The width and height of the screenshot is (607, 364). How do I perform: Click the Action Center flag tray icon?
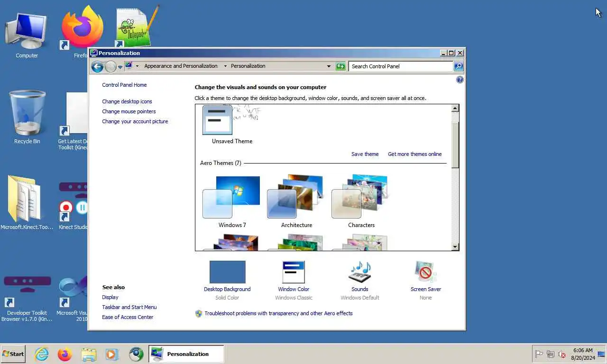click(x=539, y=354)
